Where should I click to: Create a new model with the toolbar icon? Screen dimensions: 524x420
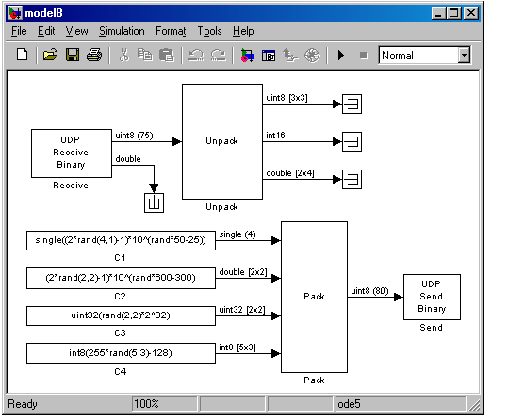pos(23,55)
